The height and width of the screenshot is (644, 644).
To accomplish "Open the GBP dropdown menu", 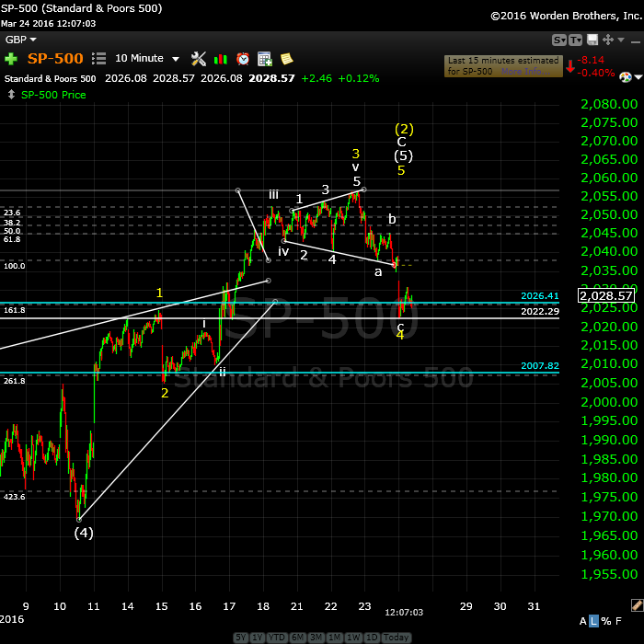I will coord(20,40).
